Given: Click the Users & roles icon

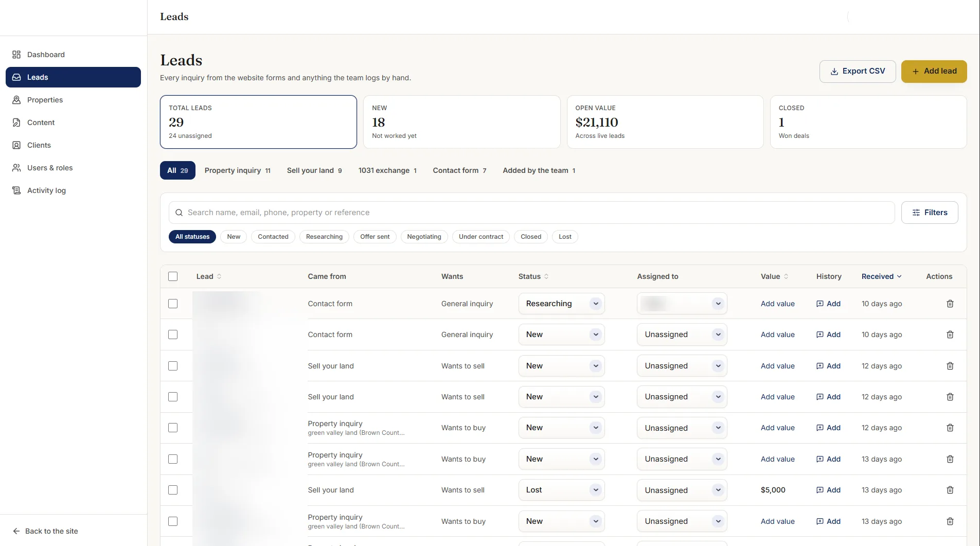Looking at the screenshot, I should click(16, 168).
